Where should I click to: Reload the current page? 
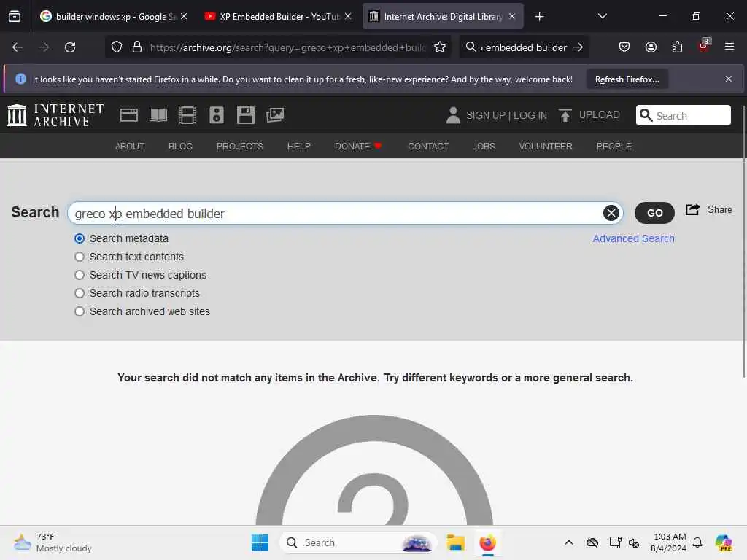point(70,47)
